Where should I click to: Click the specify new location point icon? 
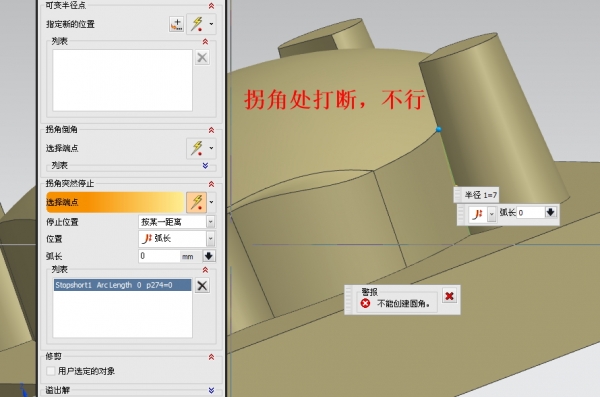point(176,24)
